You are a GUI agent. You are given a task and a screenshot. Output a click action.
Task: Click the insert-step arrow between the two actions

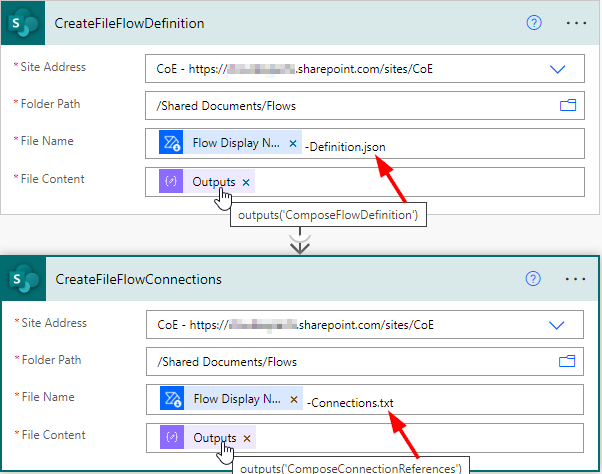pos(298,238)
